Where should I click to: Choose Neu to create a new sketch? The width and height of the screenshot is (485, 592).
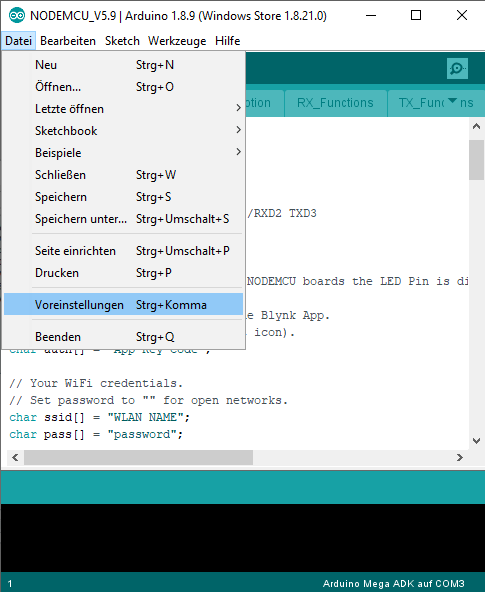[x=123, y=65]
